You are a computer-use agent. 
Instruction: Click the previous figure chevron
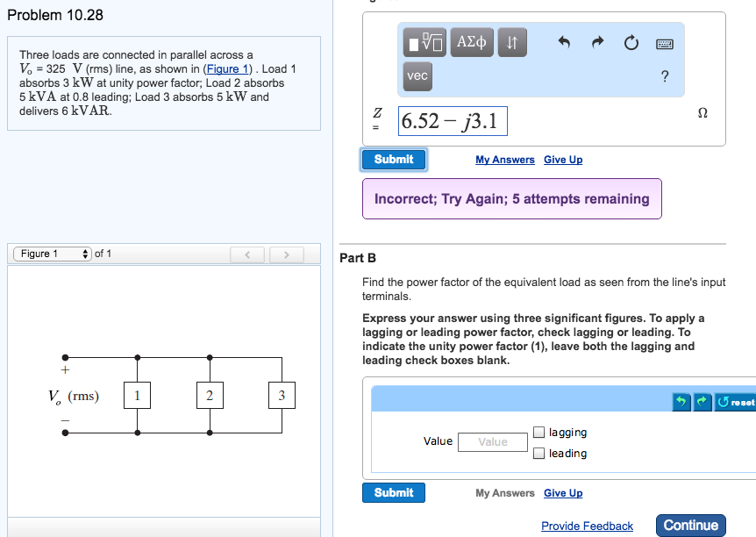[x=246, y=254]
